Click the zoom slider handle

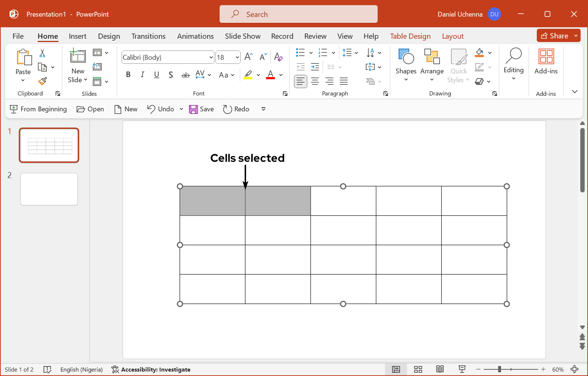[499, 369]
